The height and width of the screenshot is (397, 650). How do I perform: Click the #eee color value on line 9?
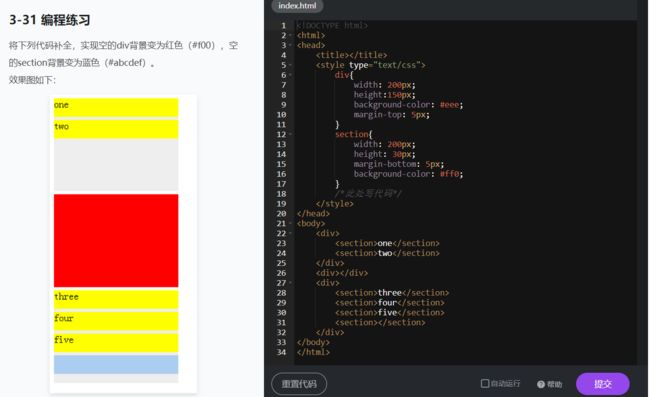pyautogui.click(x=449, y=105)
